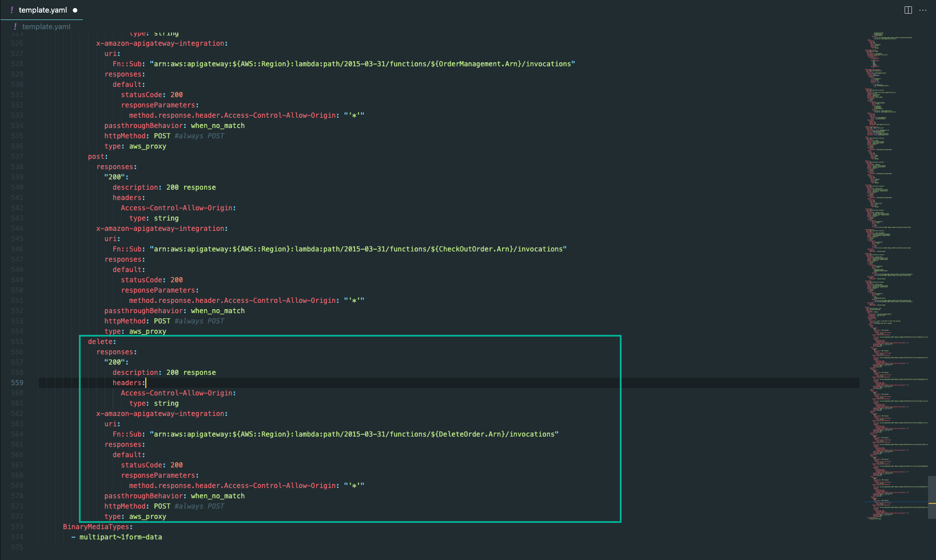Click 'Access-Control-Allow-Origin:' on line 542

(x=178, y=208)
